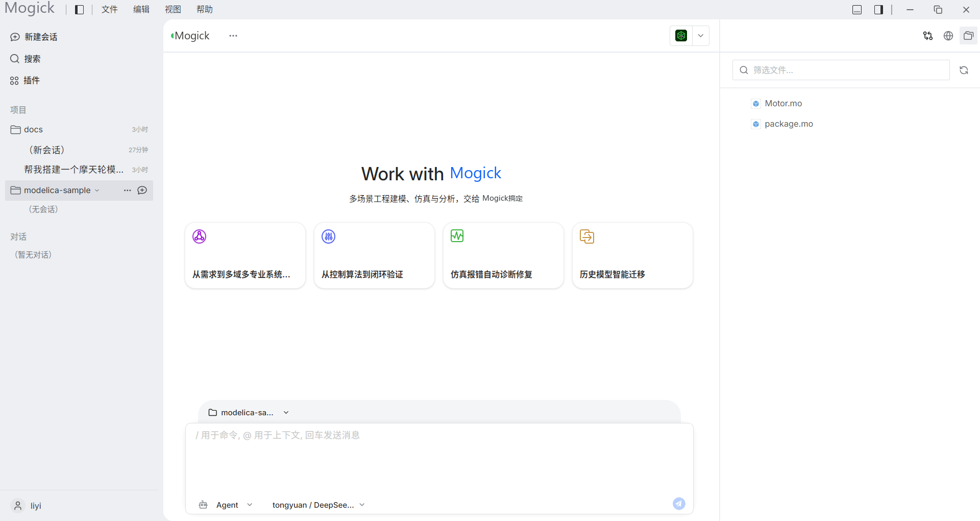Toggle the right side panel layout icon
Image resolution: width=980 pixels, height=521 pixels.
pos(878,10)
